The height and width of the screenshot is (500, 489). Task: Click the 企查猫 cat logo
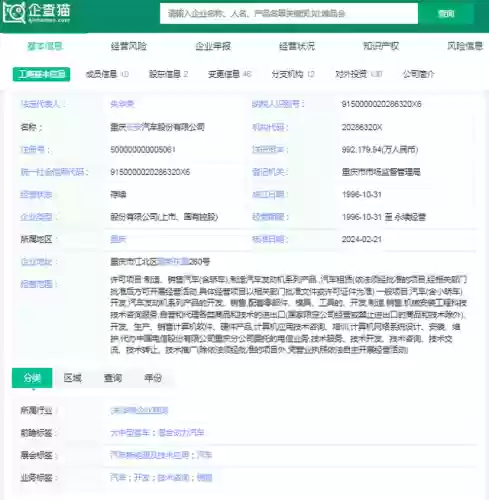tap(14, 13)
